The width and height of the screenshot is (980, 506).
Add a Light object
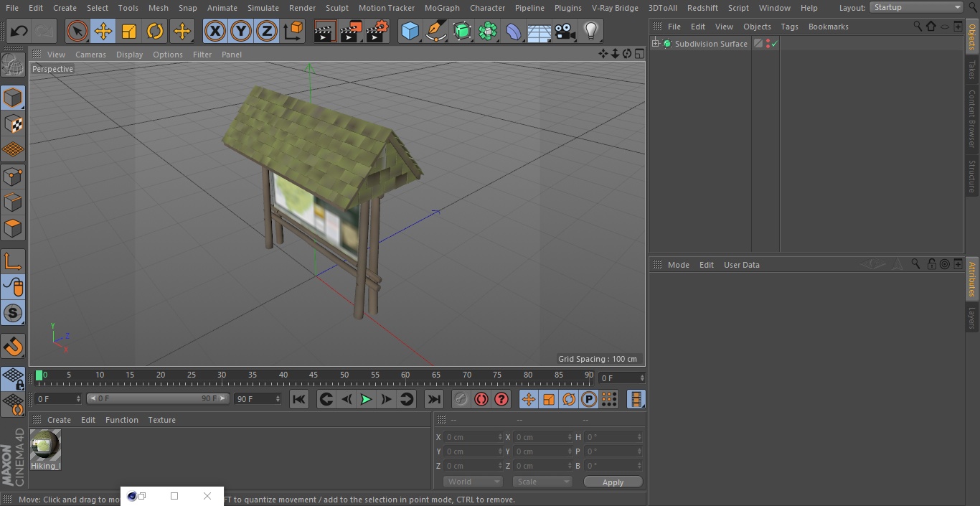591,32
